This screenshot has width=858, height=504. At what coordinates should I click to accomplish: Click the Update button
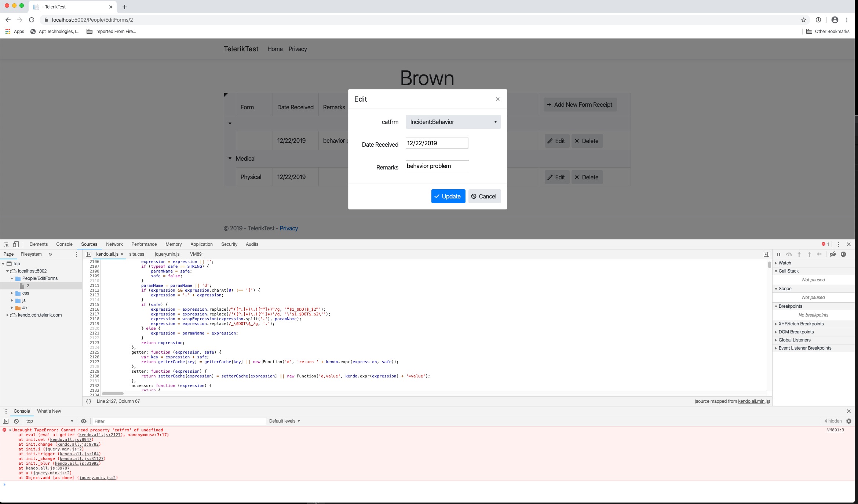448,196
